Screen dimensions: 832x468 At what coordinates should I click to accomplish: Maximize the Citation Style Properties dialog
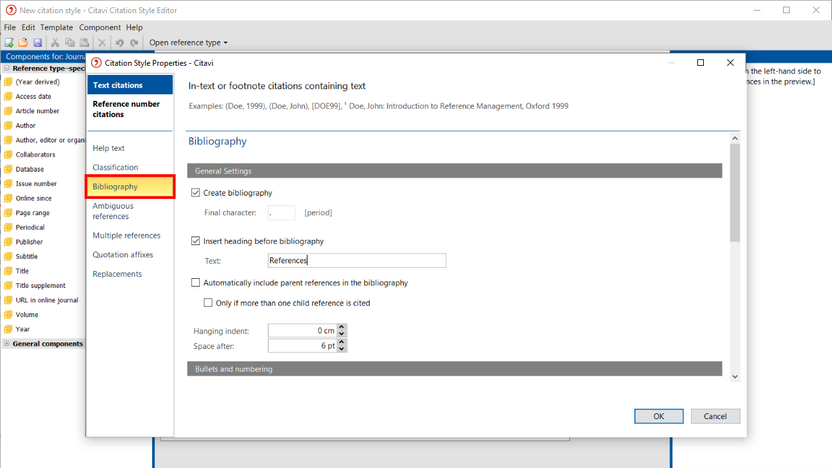pos(700,63)
